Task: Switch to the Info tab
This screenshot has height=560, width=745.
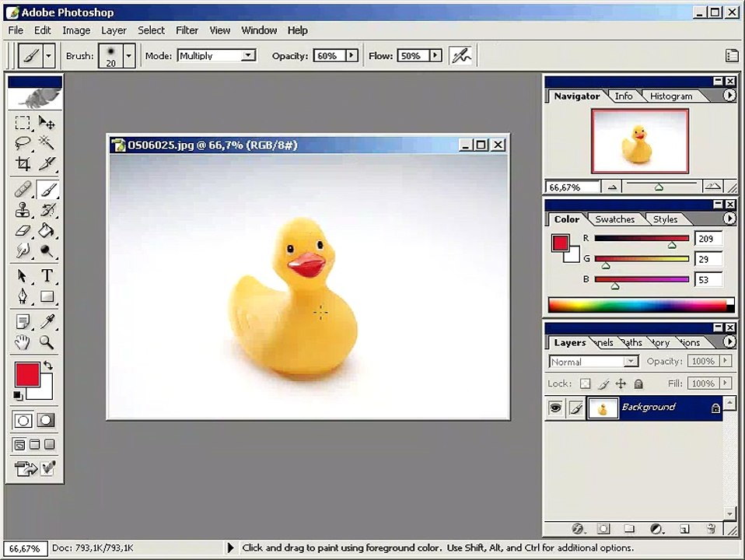Action: (x=624, y=96)
